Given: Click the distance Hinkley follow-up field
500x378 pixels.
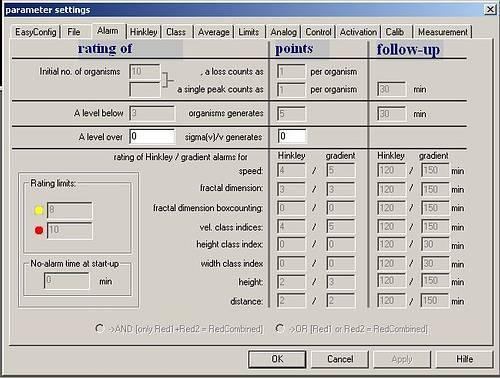Looking at the screenshot, I should coord(392,301).
